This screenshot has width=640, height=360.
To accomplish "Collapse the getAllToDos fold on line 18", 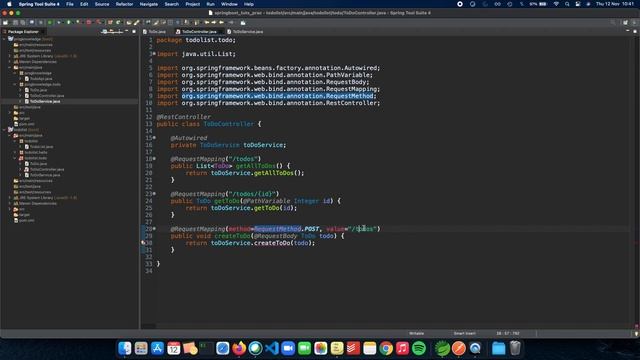I will pos(154,159).
